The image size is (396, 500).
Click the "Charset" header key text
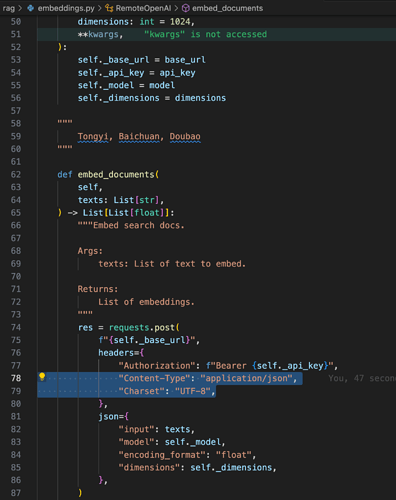pyautogui.click(x=141, y=391)
